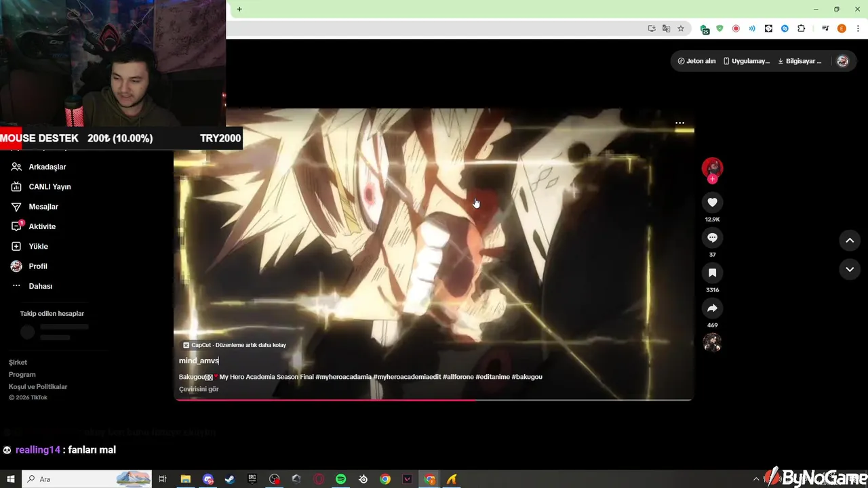The width and height of the screenshot is (868, 488).
Task: Expand the Şirket footer section
Action: (18, 363)
